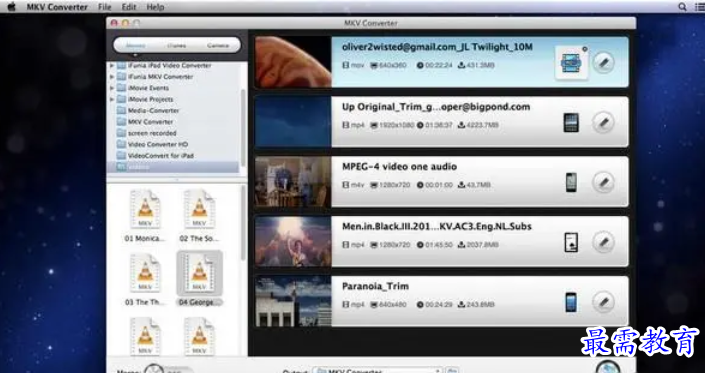Image resolution: width=705 pixels, height=373 pixels.
Task: Open the Apple menu
Action: click(11, 7)
